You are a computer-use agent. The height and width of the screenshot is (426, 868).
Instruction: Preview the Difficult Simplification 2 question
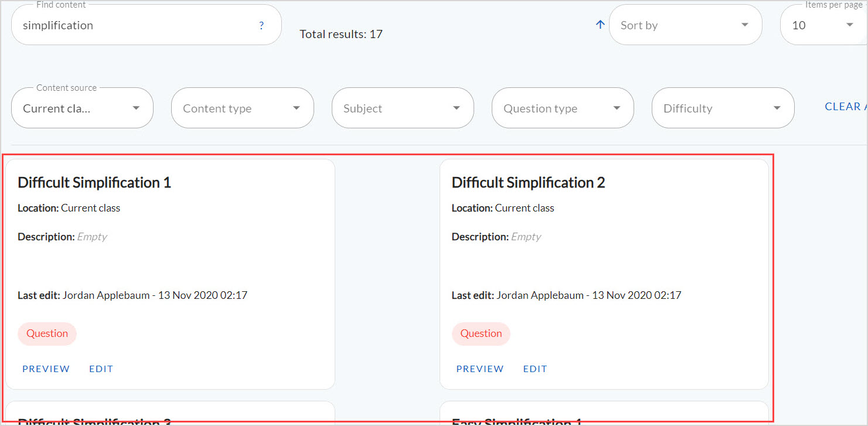coord(479,369)
